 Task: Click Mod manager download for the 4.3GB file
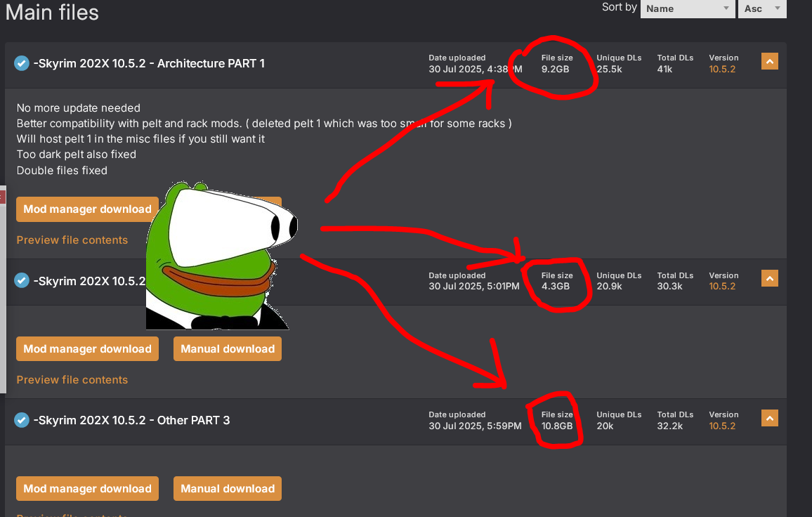tap(87, 348)
